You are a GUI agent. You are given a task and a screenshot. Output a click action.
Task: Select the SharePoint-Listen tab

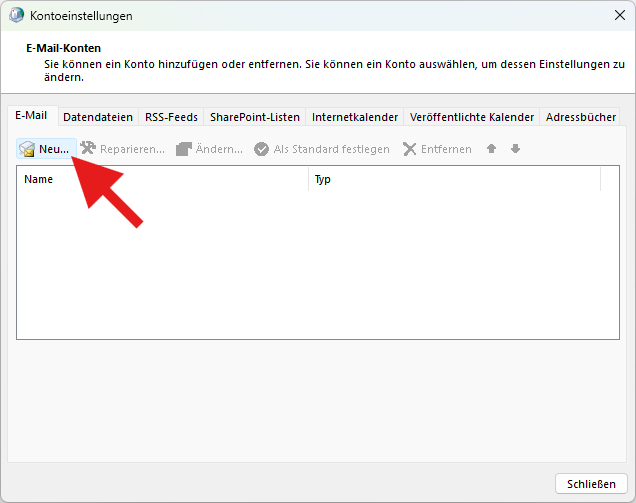click(x=254, y=117)
